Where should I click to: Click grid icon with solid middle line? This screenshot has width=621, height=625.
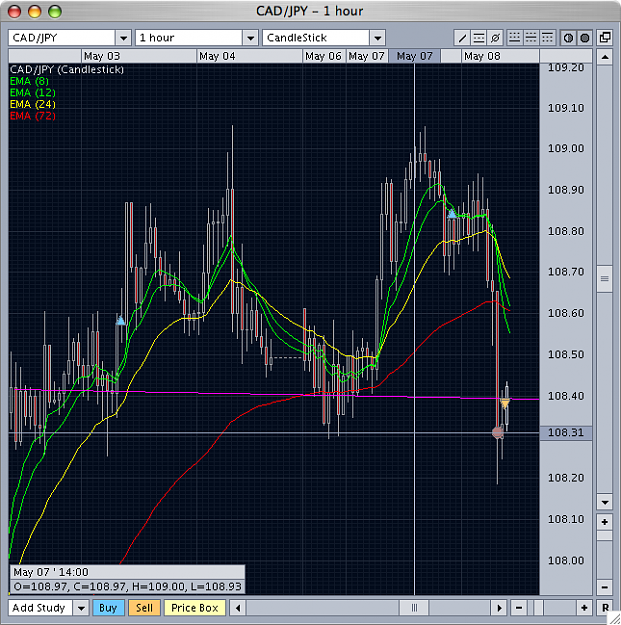(x=531, y=38)
